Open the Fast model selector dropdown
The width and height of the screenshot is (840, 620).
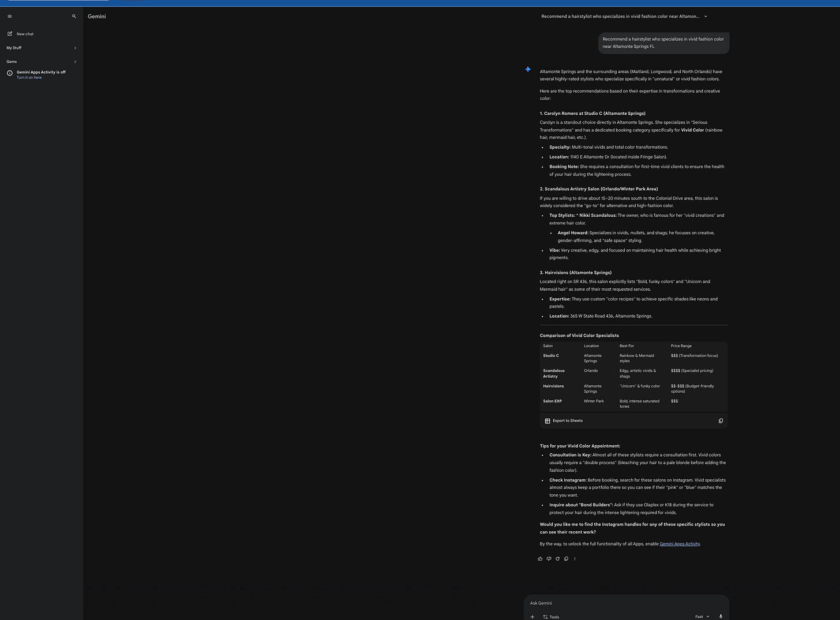702,617
